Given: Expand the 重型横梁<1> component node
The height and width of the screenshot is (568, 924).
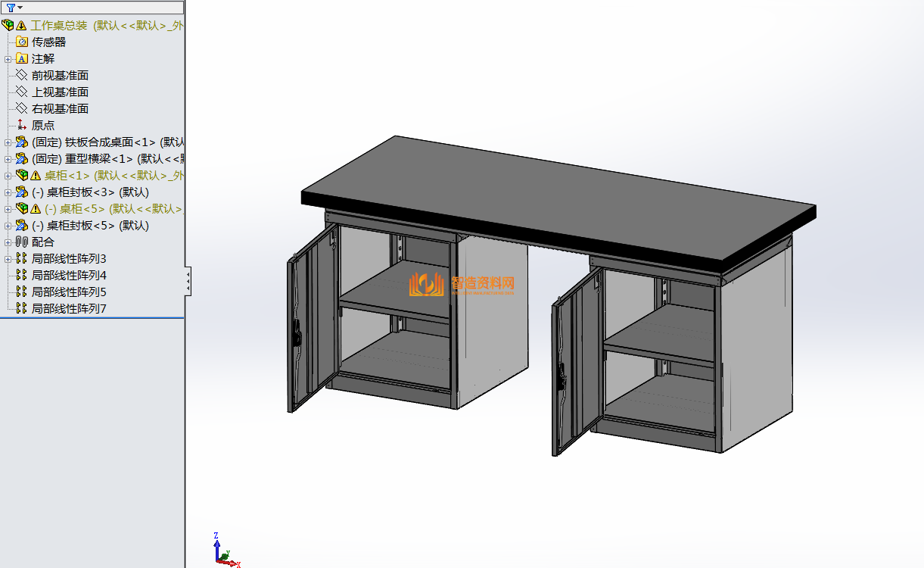Looking at the screenshot, I should point(8,158).
